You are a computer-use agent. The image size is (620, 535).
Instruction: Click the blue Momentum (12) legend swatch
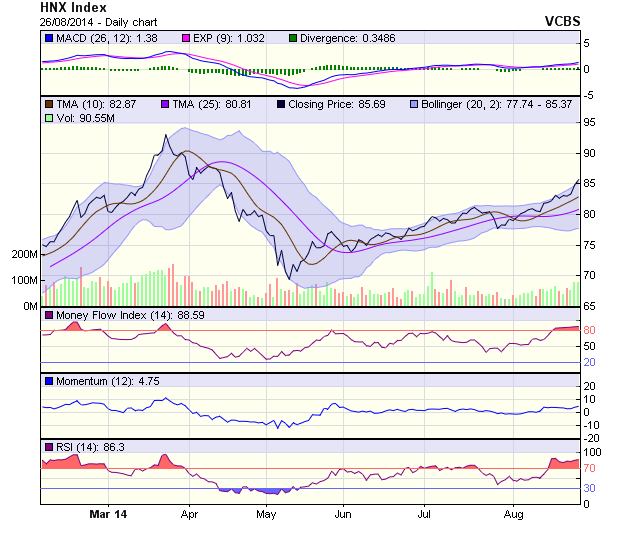click(x=49, y=381)
